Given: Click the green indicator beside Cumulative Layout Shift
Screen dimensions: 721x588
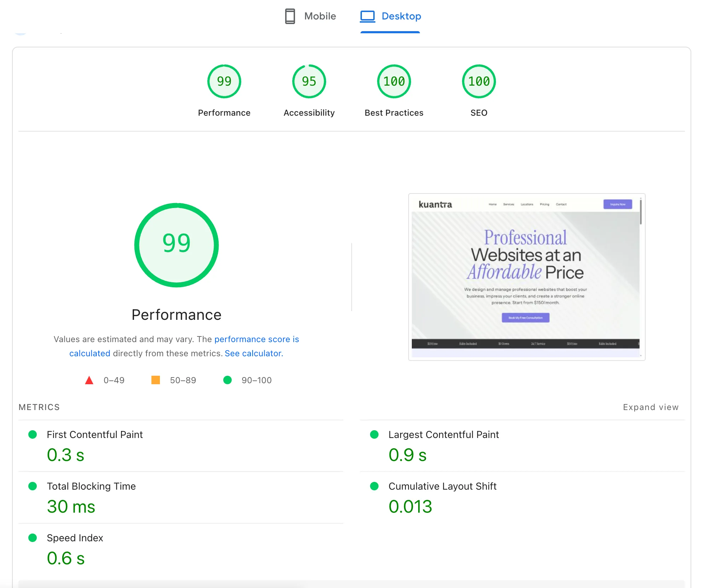Looking at the screenshot, I should click(x=375, y=486).
